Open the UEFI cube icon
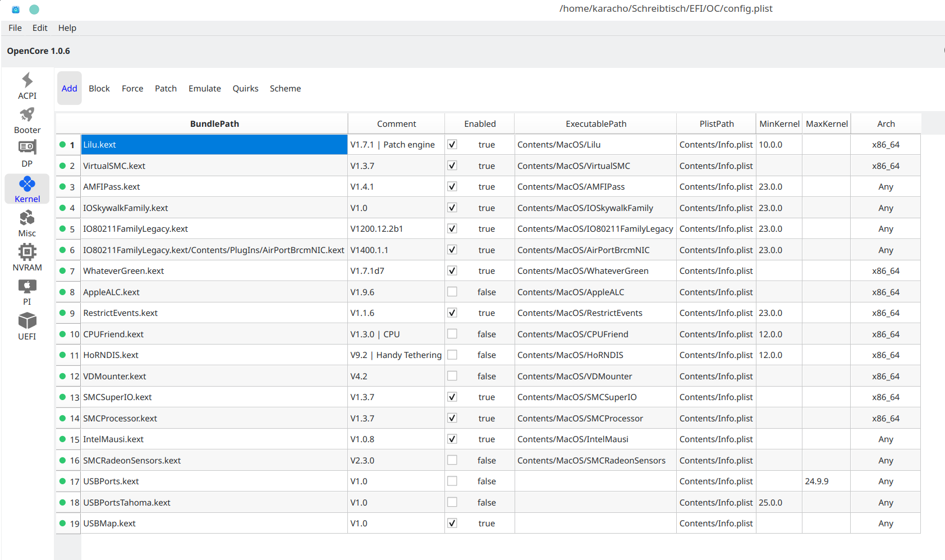Screen dimensions: 945x560 click(27, 322)
